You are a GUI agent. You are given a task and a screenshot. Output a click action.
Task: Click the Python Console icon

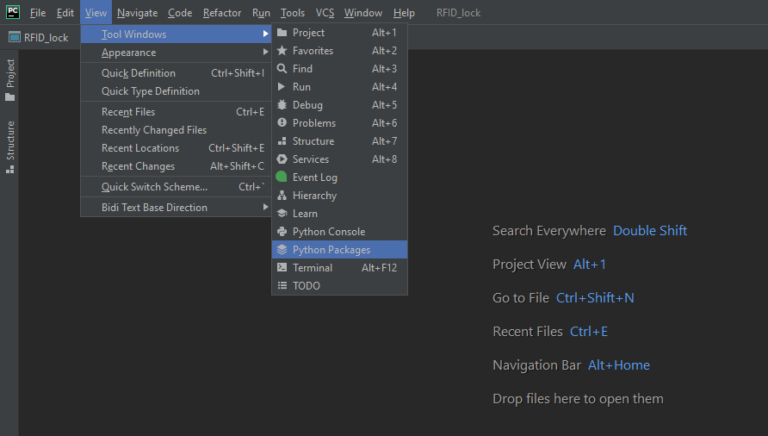282,232
